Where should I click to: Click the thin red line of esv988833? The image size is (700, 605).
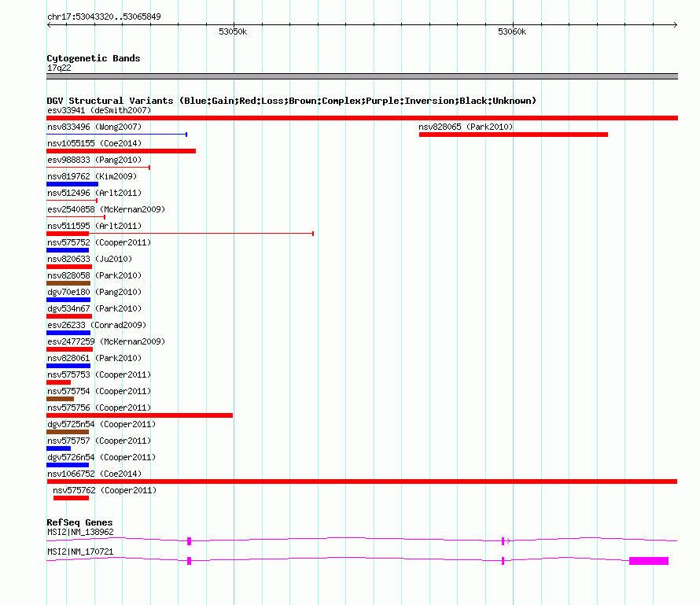(98, 168)
